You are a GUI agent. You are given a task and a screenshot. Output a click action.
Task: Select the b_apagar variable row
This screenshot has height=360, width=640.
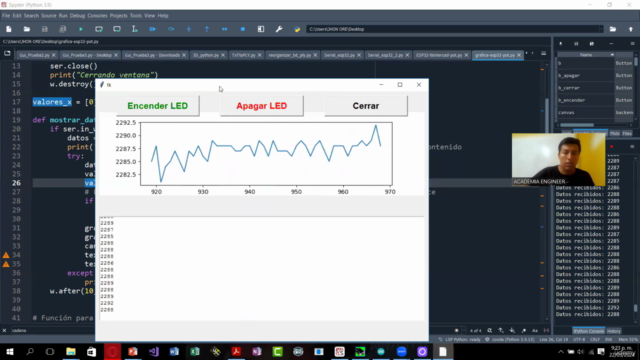pos(596,76)
